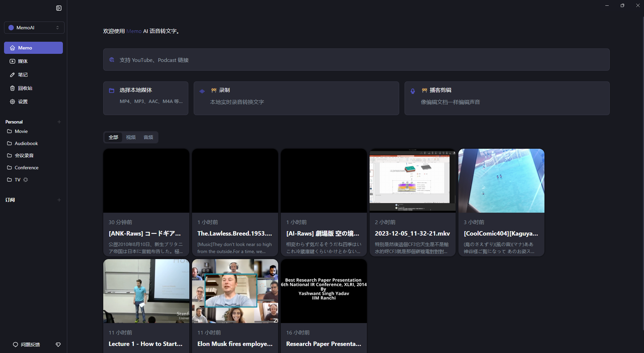Image resolution: width=644 pixels, height=353 pixels.
Task: Open 选择本地媒体 local media picker
Action: [x=145, y=98]
